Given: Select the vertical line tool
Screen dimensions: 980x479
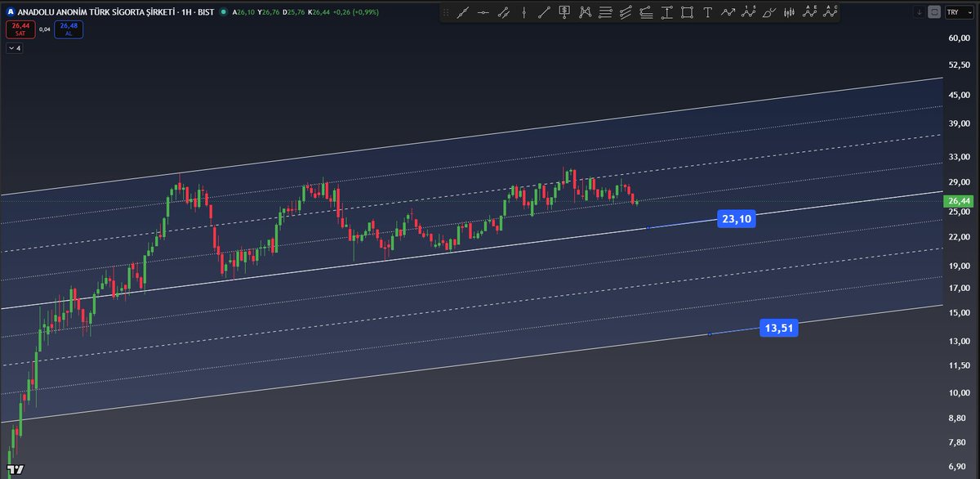Looking at the screenshot, I should click(523, 12).
